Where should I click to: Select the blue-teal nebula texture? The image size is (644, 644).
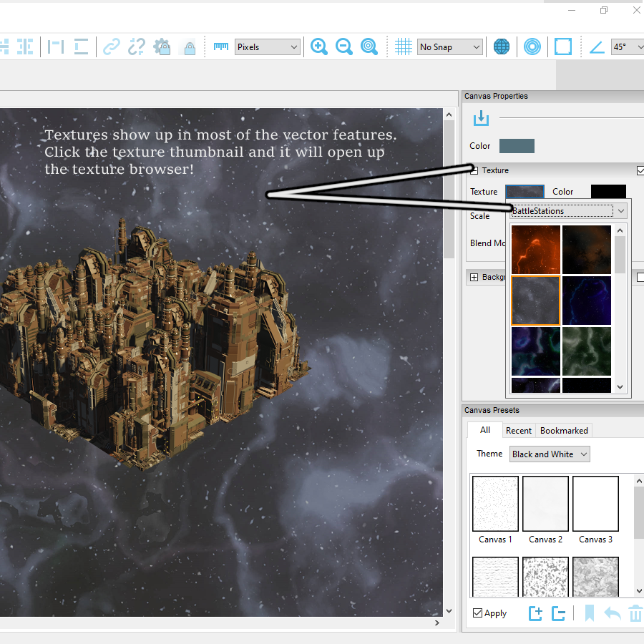[x=535, y=351]
